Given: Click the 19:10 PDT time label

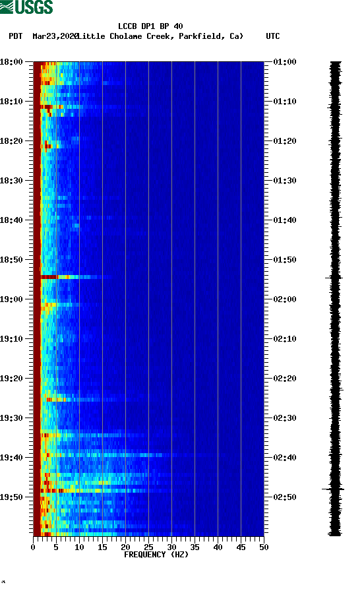Looking at the screenshot, I should point(11,339).
